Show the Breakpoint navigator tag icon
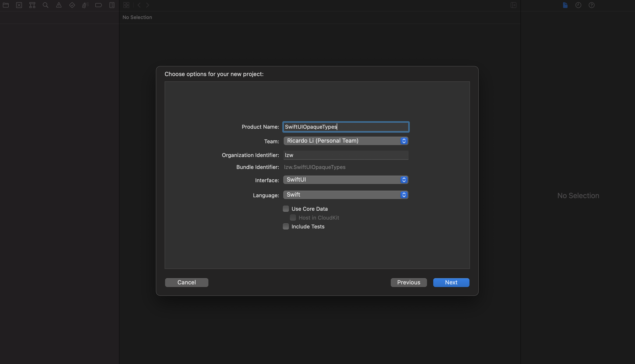Screen dimensions: 635x364 pos(98,5)
